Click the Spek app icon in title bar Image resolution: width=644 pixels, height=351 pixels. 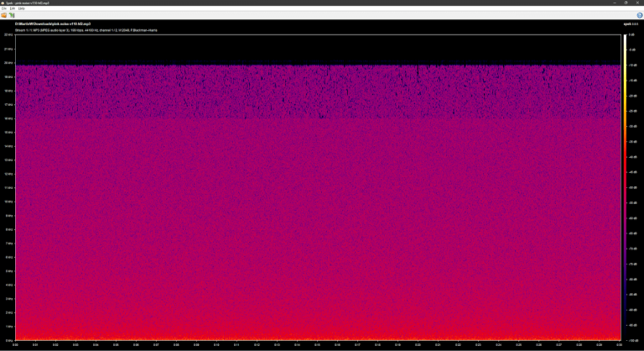tap(3, 3)
